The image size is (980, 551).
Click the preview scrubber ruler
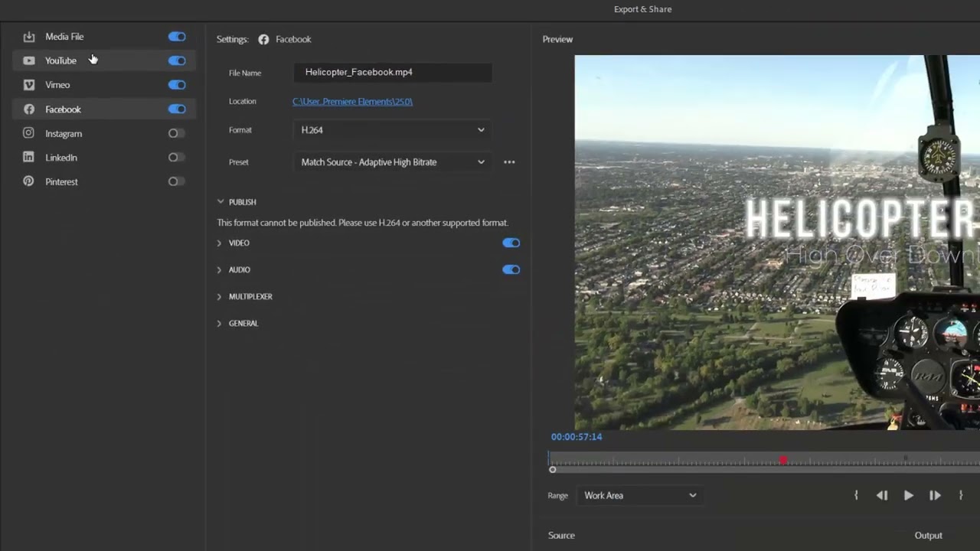tap(764, 461)
